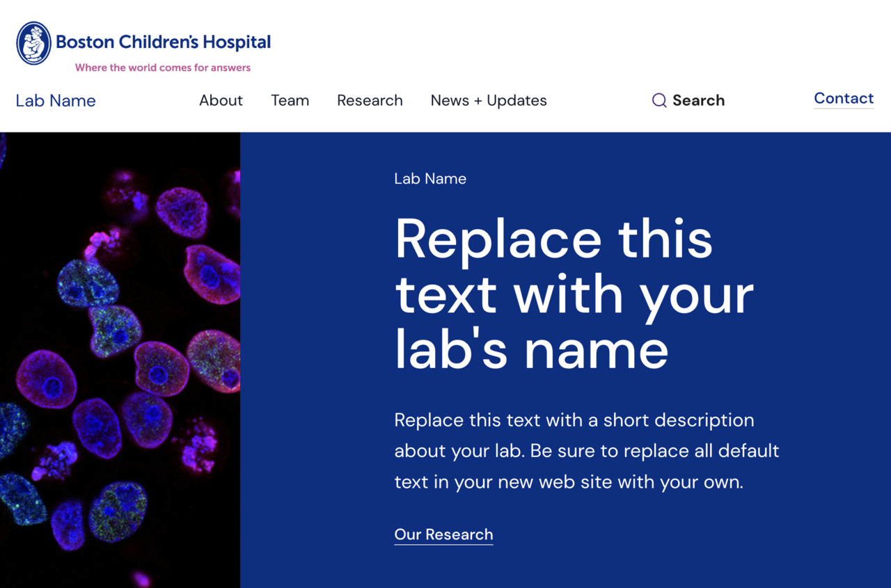Open search using the magnifying glass icon
Viewport: 891px width, 588px height.
[x=659, y=100]
